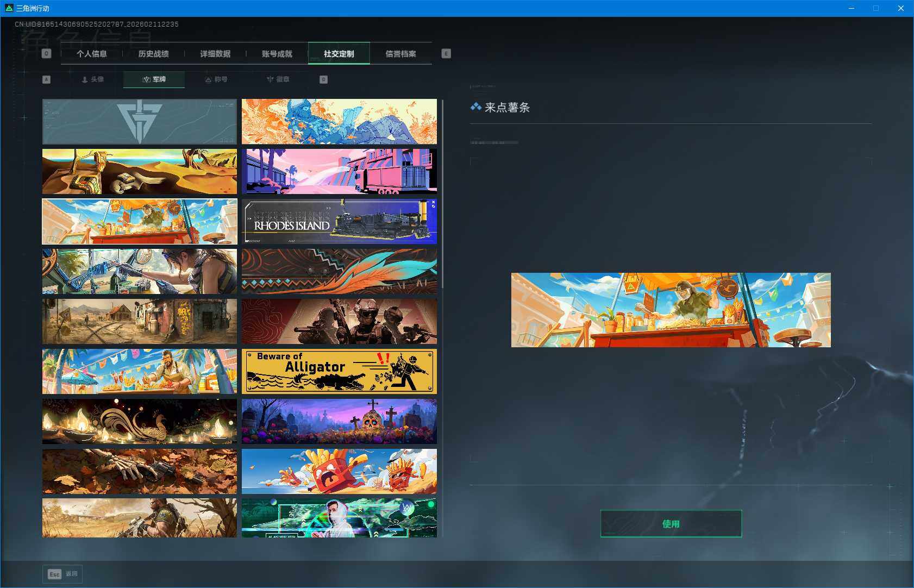Click the 三角洲行动 app icon in the title bar
The image size is (914, 588).
click(x=8, y=8)
